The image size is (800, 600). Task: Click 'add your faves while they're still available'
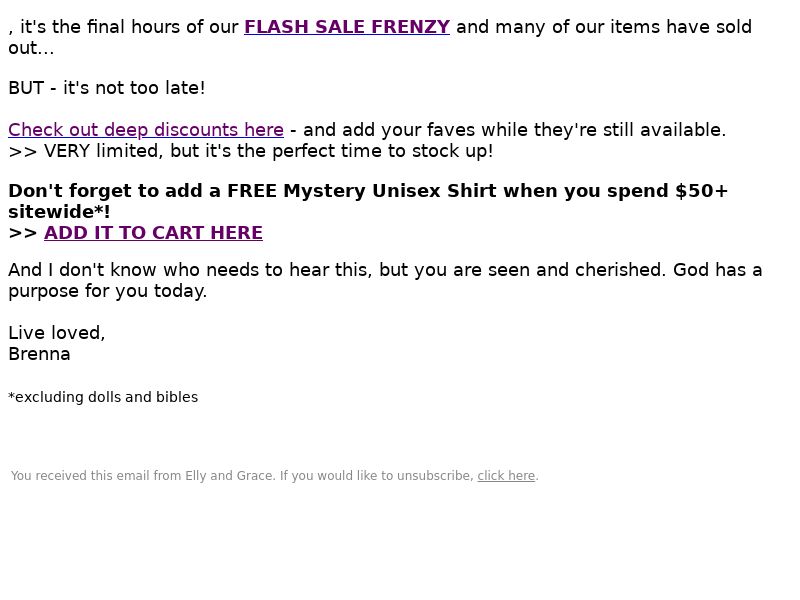pyautogui.click(x=534, y=130)
